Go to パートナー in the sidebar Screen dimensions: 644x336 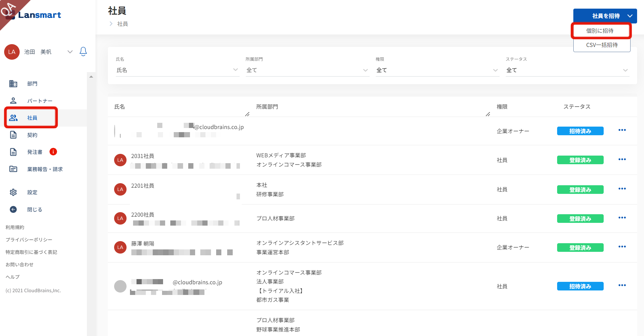click(x=40, y=101)
